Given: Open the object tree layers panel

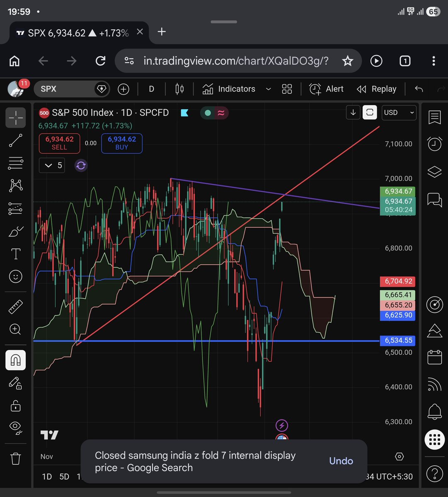Looking at the screenshot, I should 434,171.
